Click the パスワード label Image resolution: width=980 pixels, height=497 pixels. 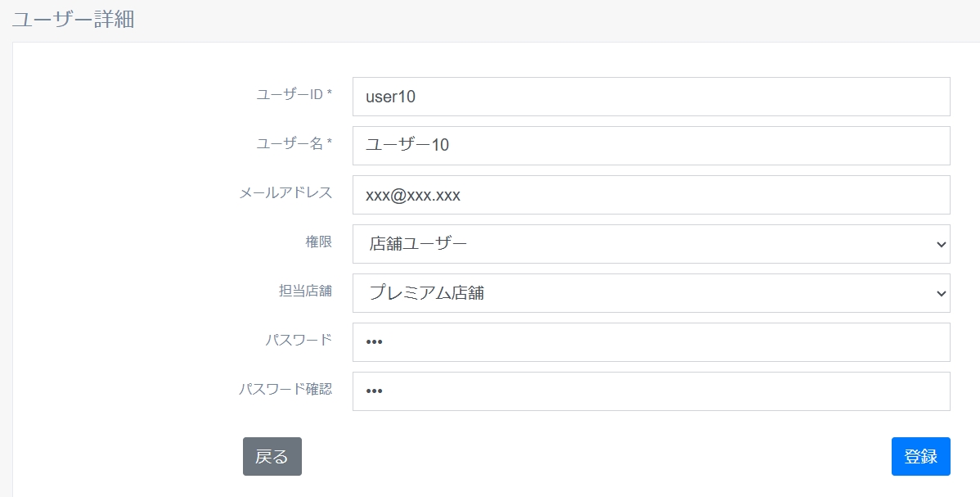tap(299, 340)
